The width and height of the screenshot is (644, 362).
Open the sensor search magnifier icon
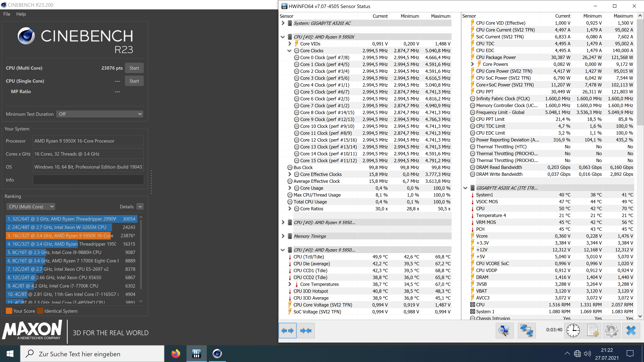tap(504, 330)
